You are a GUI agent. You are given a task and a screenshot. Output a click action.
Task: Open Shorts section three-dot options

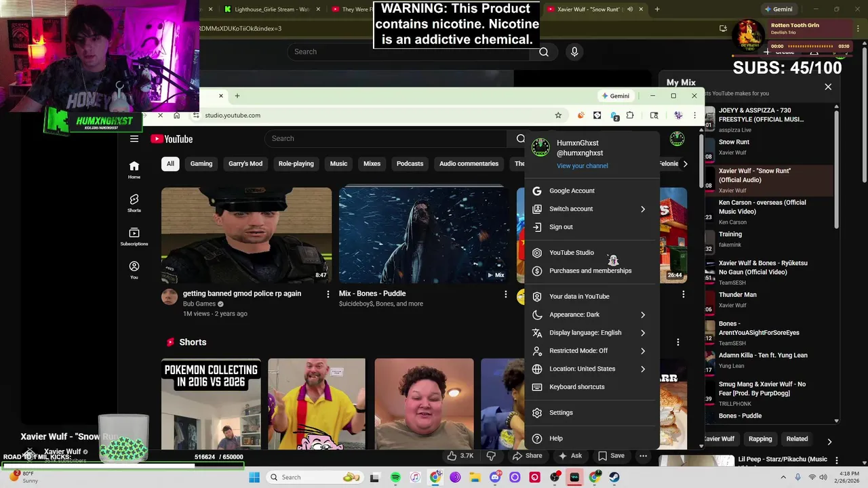pos(678,342)
